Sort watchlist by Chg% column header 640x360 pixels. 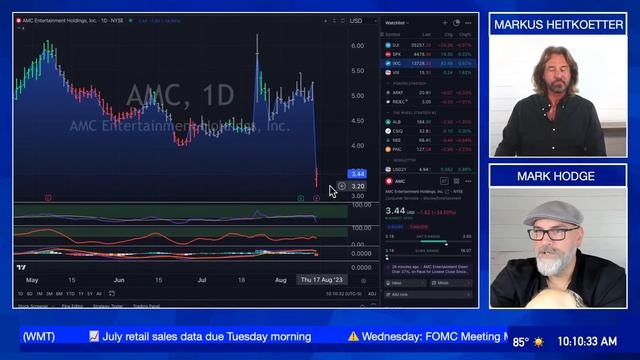click(465, 35)
